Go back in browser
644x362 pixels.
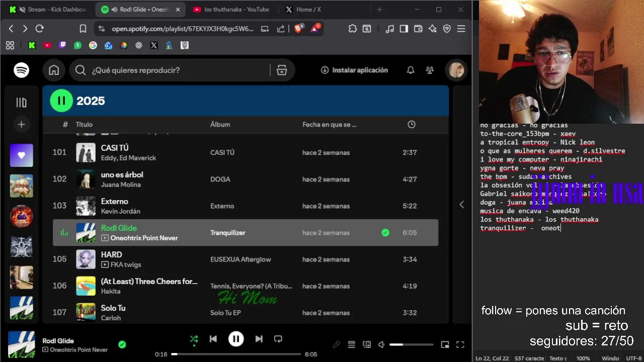point(11,29)
